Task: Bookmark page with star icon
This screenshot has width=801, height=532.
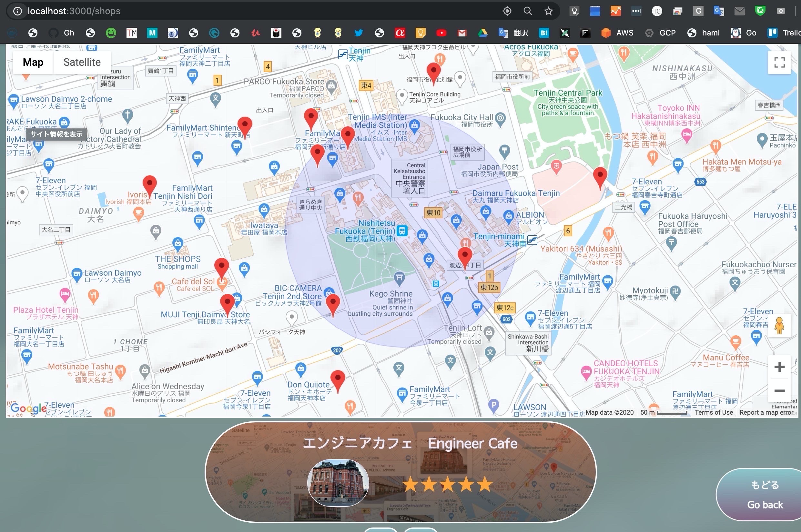Action: pyautogui.click(x=548, y=11)
